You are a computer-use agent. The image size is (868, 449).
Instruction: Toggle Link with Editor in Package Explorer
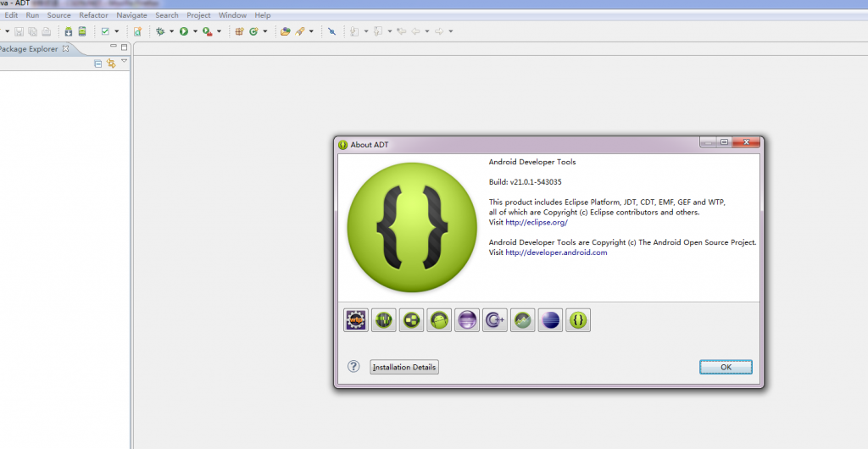click(111, 63)
